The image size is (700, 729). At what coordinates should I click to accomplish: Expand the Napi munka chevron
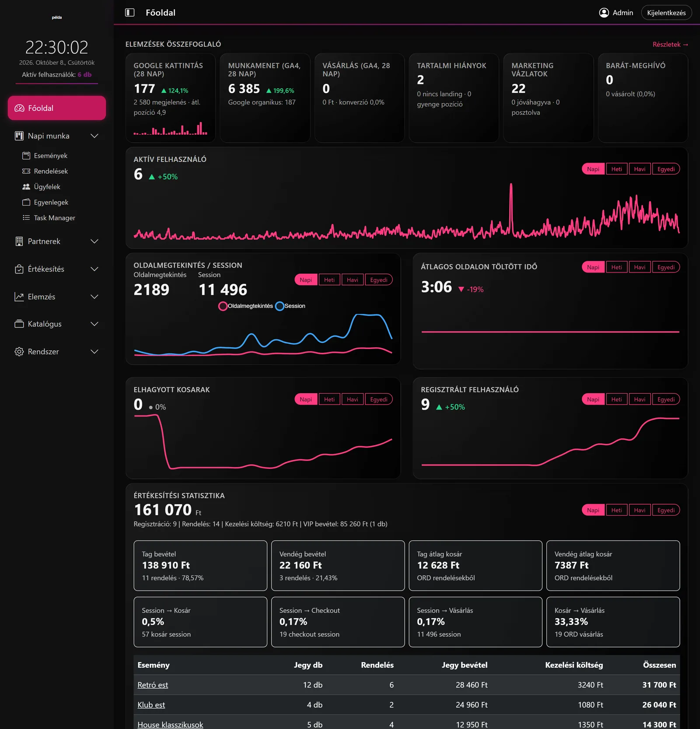tap(94, 136)
